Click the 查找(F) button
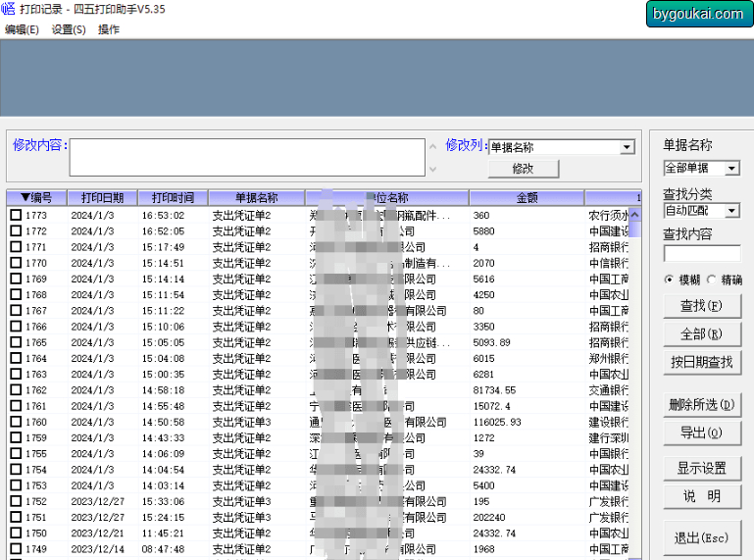The height and width of the screenshot is (560, 754). click(x=702, y=306)
